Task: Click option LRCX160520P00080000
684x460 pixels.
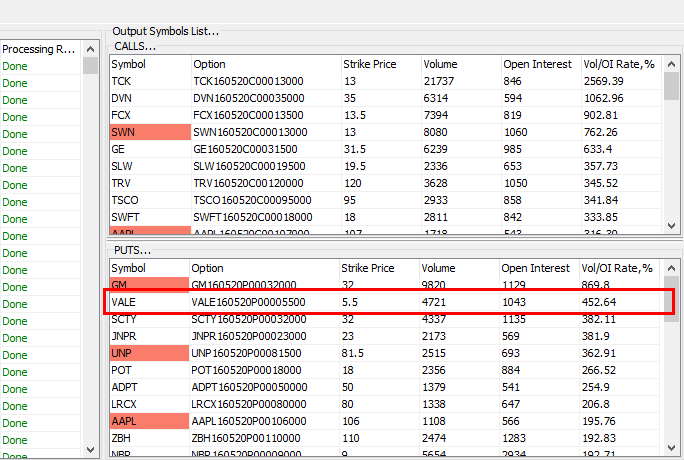Action: 249,404
